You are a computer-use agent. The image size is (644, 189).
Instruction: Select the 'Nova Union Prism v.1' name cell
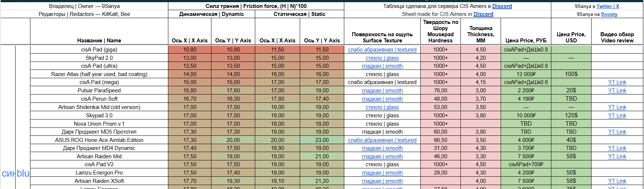(x=99, y=123)
